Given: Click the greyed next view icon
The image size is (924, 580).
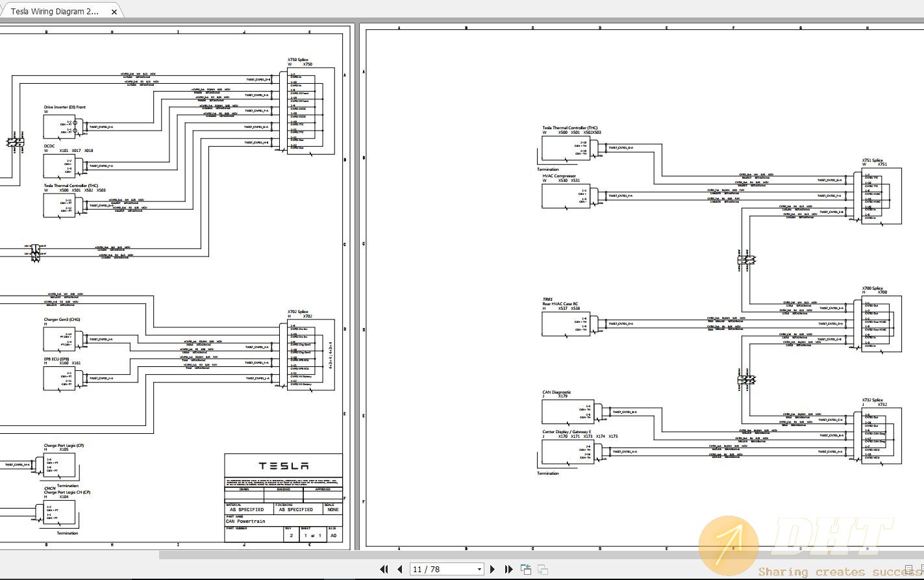Looking at the screenshot, I should (543, 569).
